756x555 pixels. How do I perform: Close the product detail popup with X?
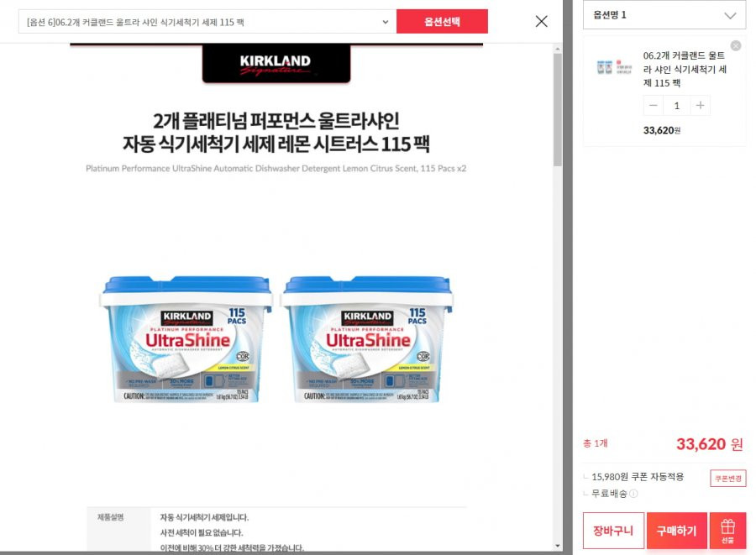click(x=542, y=21)
